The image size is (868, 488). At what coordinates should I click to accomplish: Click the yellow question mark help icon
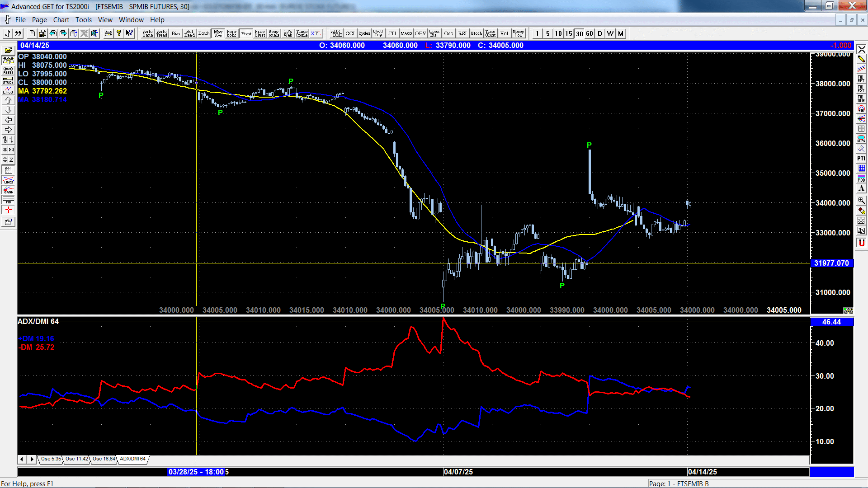(118, 33)
